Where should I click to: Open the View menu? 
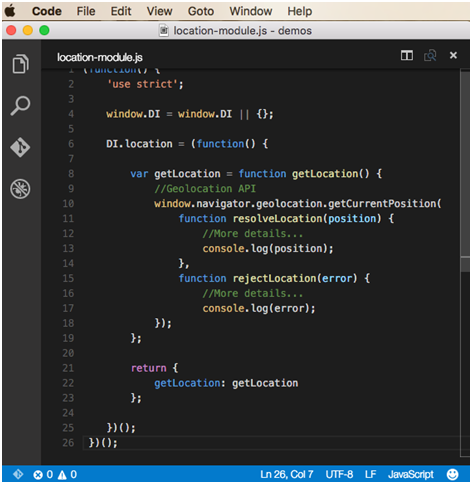[159, 11]
